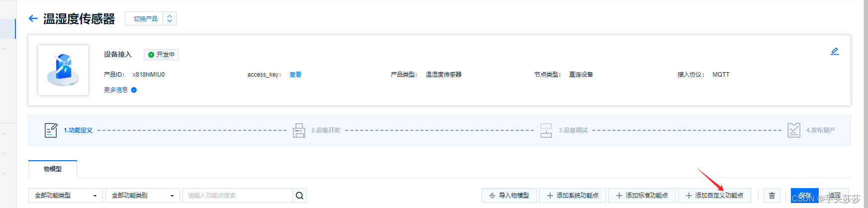This screenshot has width=868, height=208.
Task: Click the edit pencil icon in product card
Action: pos(835,51)
